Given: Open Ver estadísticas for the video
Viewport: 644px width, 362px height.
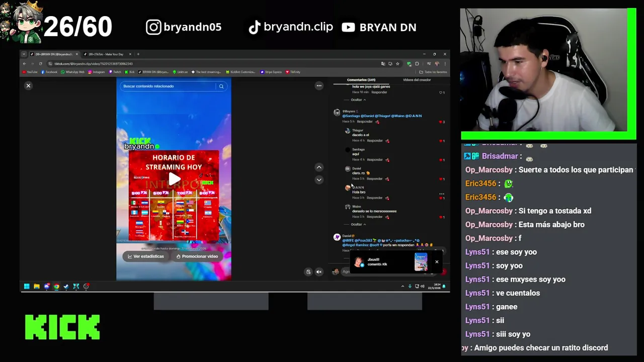Looking at the screenshot, I should coord(145,256).
